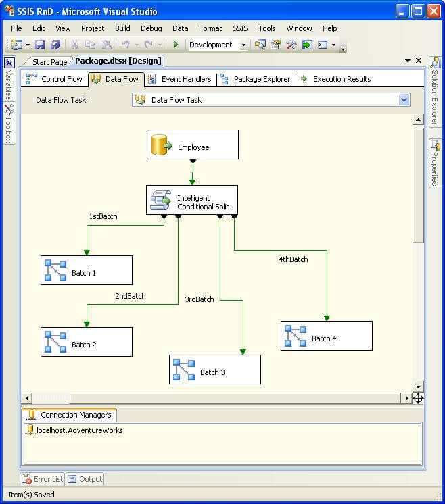Screen dimensions: 445x504
Task: Switch to the Execution Results tab
Action: pos(335,79)
